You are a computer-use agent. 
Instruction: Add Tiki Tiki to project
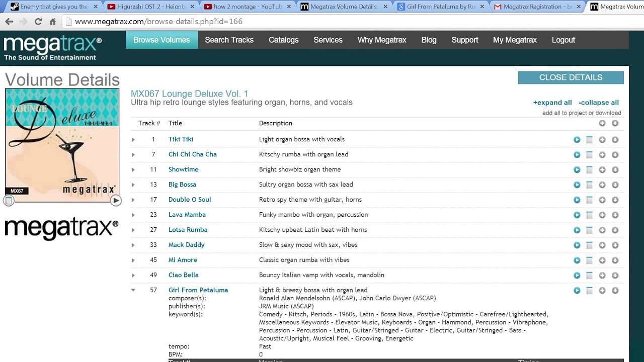[602, 140]
